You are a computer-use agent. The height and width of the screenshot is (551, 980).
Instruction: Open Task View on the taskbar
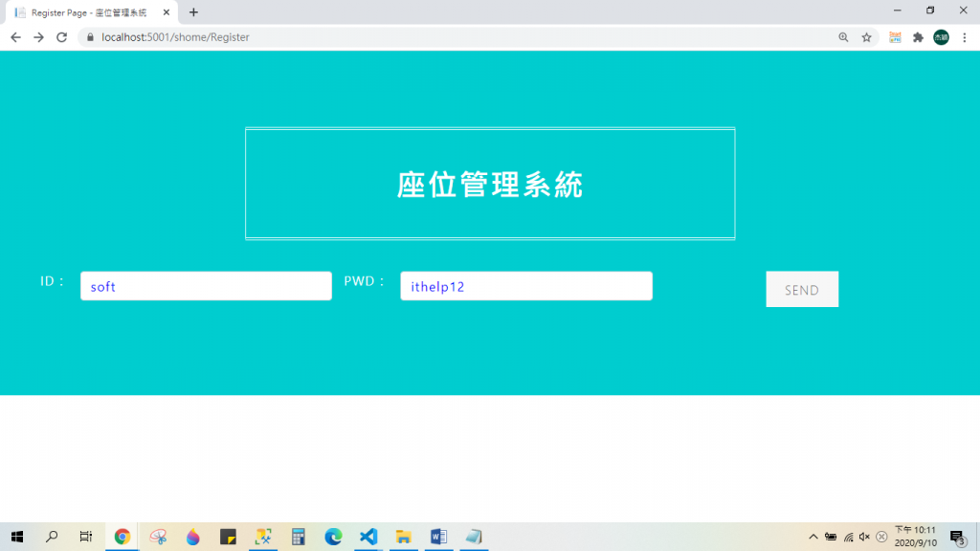click(86, 537)
